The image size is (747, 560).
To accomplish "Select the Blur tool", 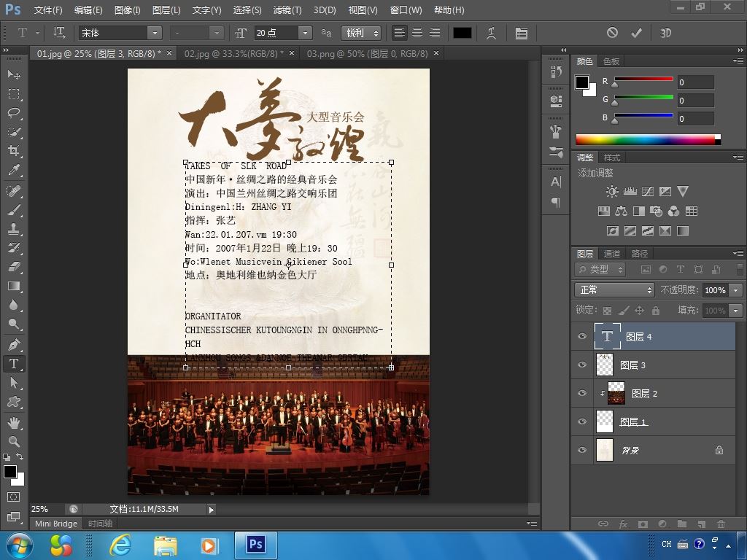I will [x=14, y=306].
